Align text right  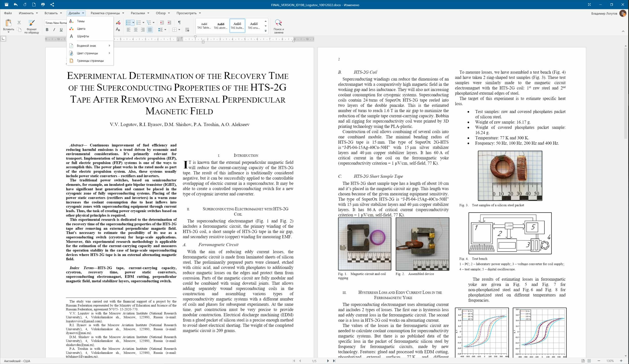tap(143, 30)
